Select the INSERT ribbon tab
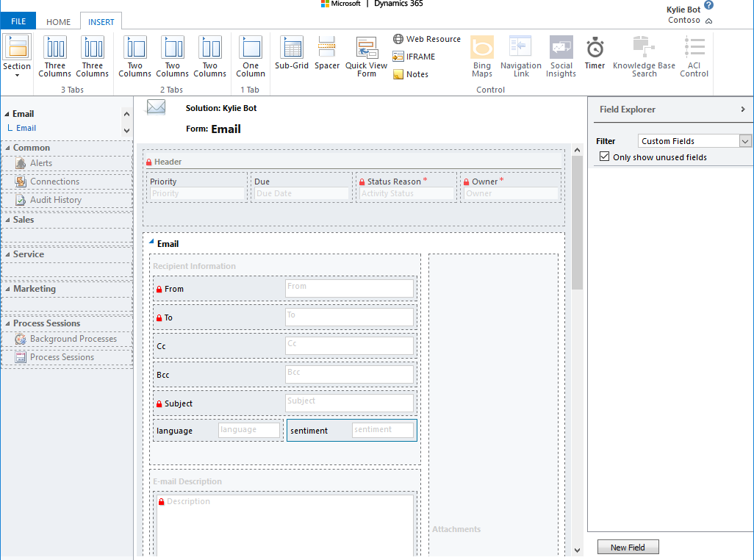Screen dimensions: 754x560 (101, 21)
